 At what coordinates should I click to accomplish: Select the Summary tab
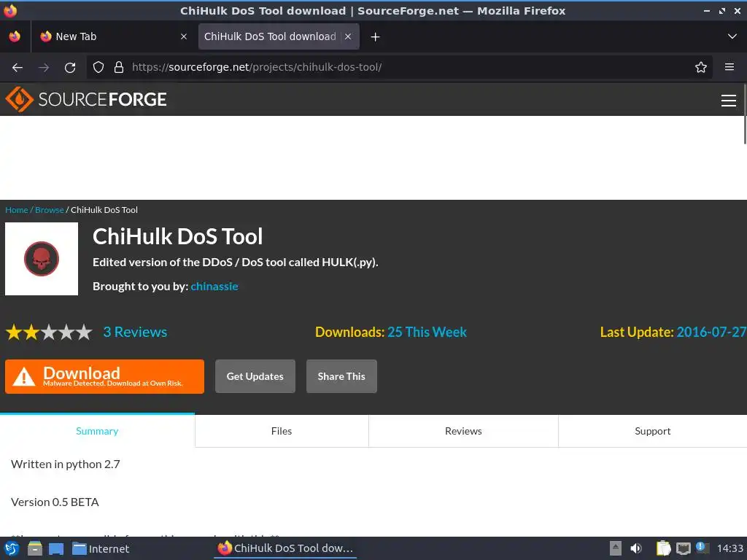tap(97, 431)
